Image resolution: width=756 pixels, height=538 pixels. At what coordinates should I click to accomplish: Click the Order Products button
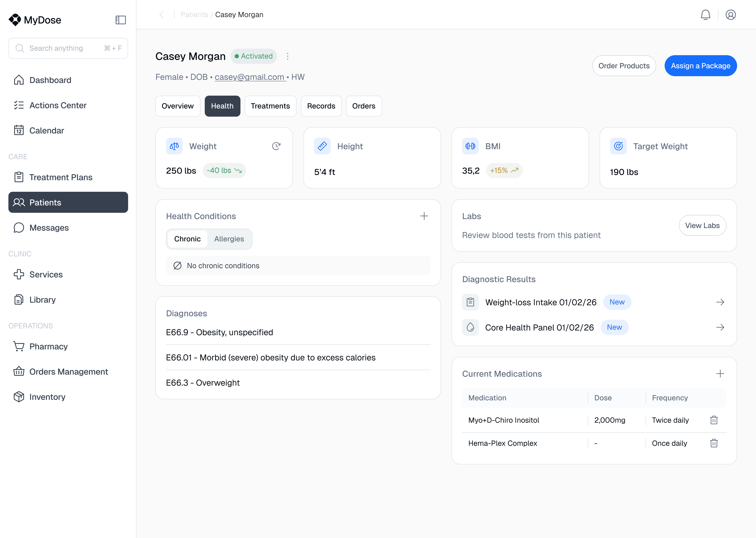pyautogui.click(x=624, y=66)
